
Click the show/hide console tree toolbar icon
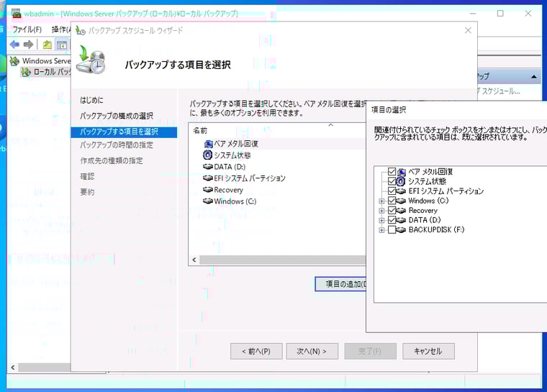coord(62,45)
